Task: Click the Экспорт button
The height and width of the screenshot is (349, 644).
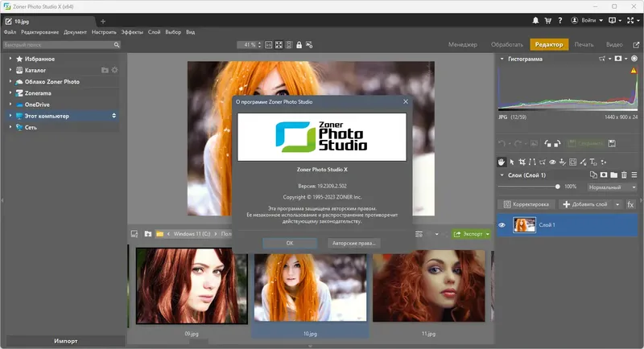Action: (468, 234)
